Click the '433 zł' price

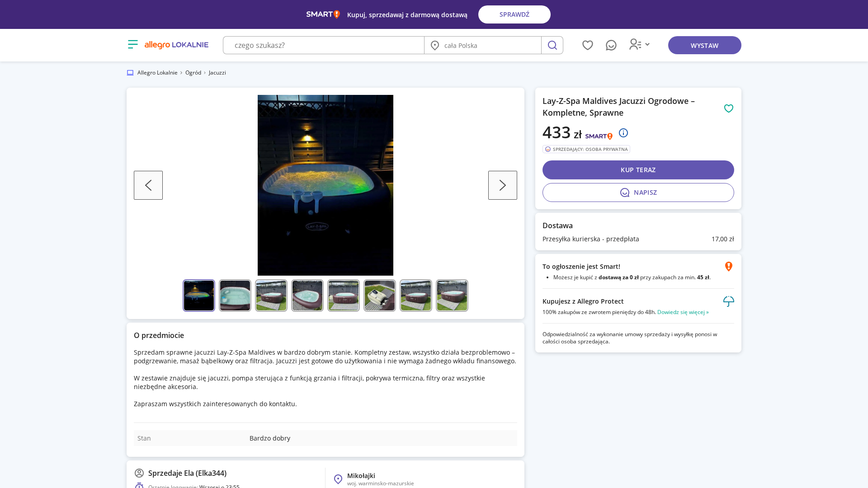[x=562, y=132]
